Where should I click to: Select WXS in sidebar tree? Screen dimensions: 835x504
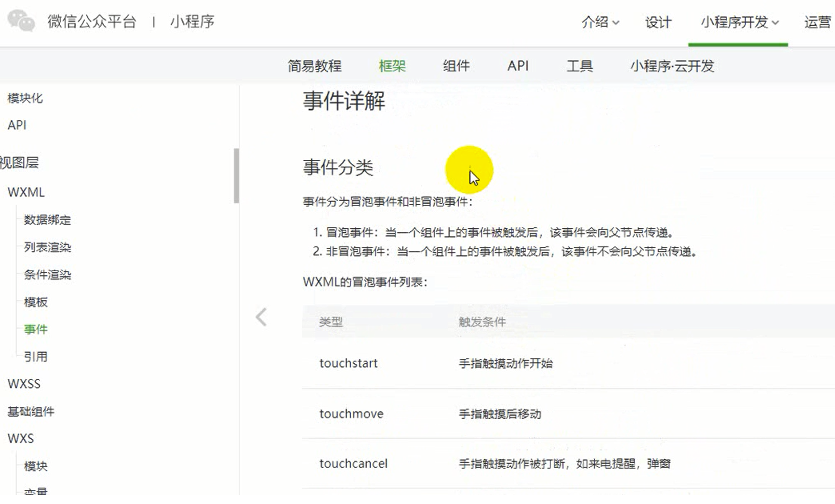click(21, 439)
